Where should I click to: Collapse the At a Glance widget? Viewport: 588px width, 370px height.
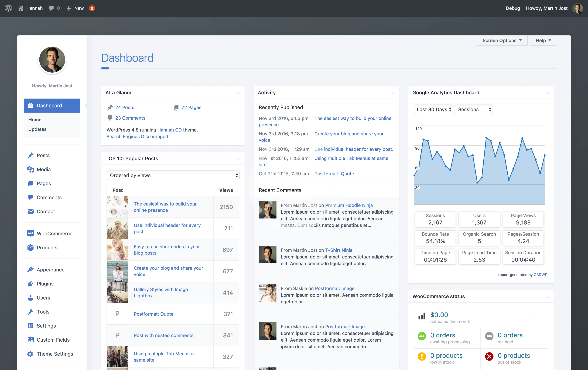pyautogui.click(x=238, y=93)
